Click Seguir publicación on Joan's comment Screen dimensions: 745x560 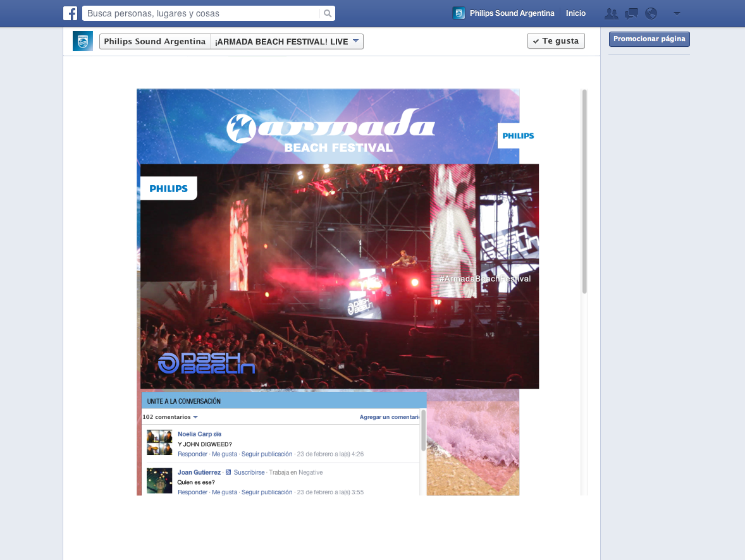click(x=266, y=492)
